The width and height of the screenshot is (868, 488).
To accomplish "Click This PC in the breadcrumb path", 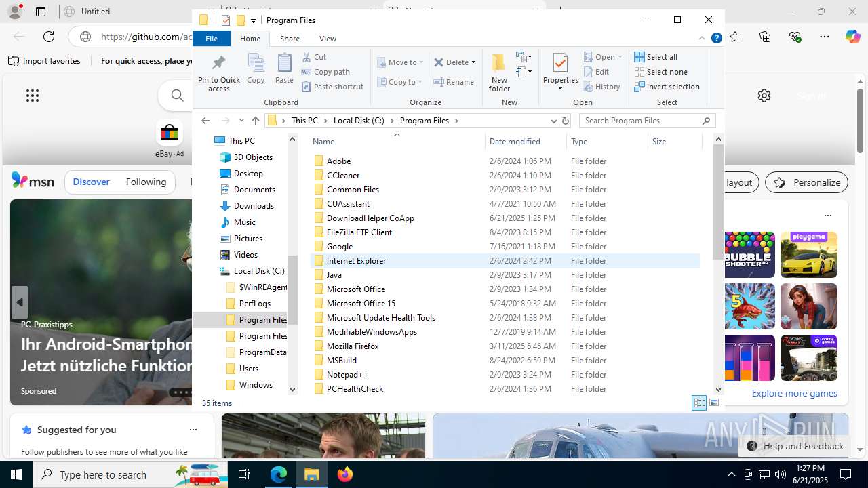I will click(304, 121).
